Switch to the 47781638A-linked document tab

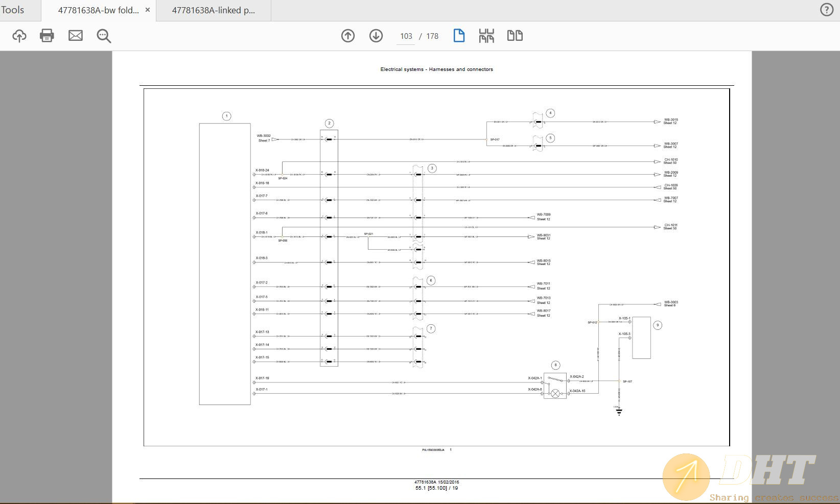click(x=213, y=10)
